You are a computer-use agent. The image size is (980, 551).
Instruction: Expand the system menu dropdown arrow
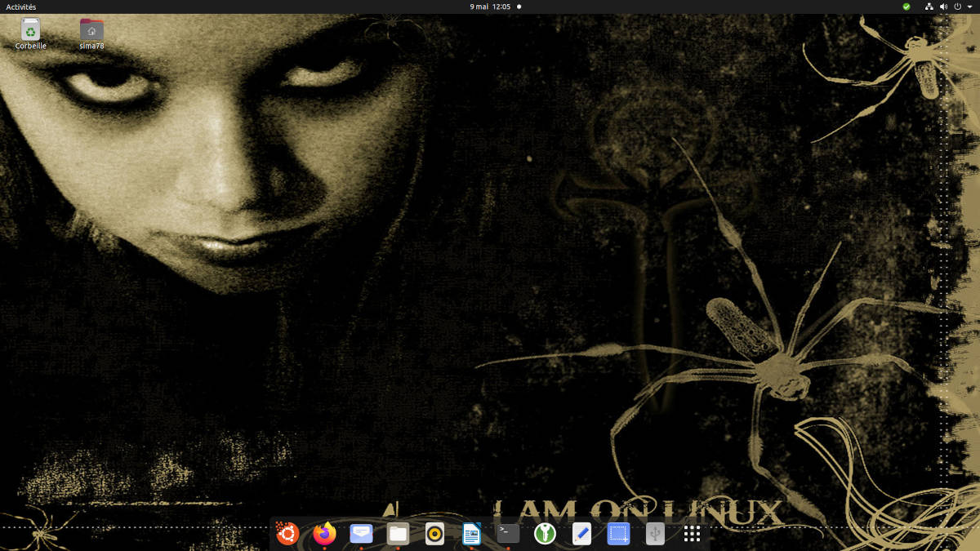[969, 7]
